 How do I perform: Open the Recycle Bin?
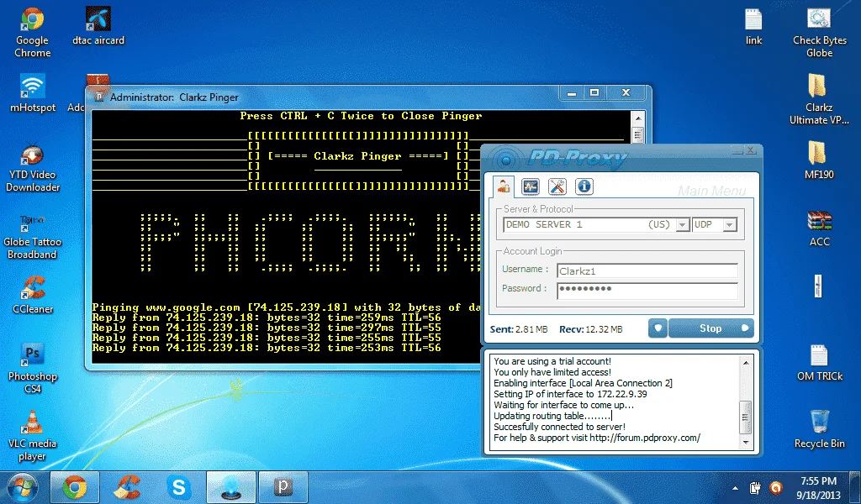tap(819, 429)
